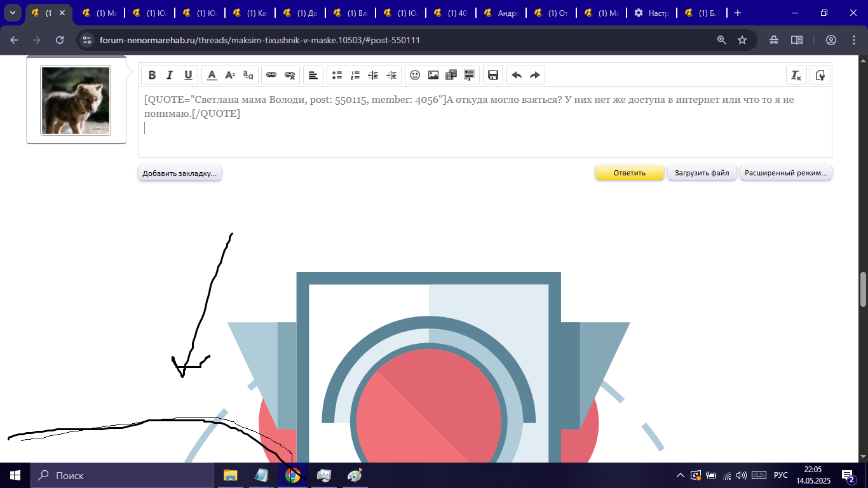The width and height of the screenshot is (868, 488).
Task: Insert an ordered numbered list
Action: (355, 75)
